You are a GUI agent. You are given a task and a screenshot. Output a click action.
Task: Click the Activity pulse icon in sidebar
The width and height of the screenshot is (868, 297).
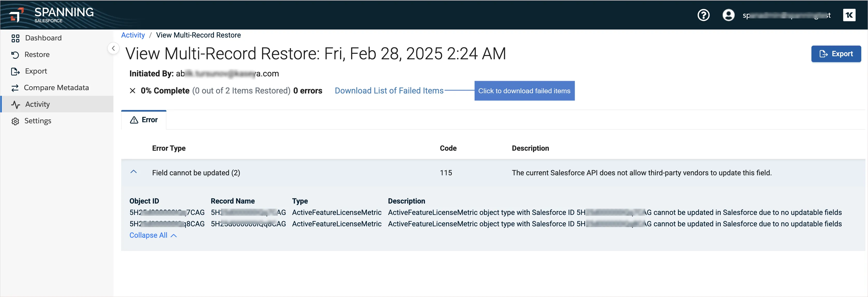click(x=16, y=105)
